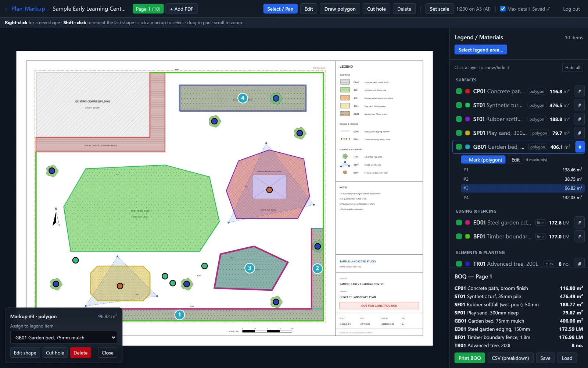
Task: Click red Delete button in markup popup
Action: pyautogui.click(x=80, y=353)
